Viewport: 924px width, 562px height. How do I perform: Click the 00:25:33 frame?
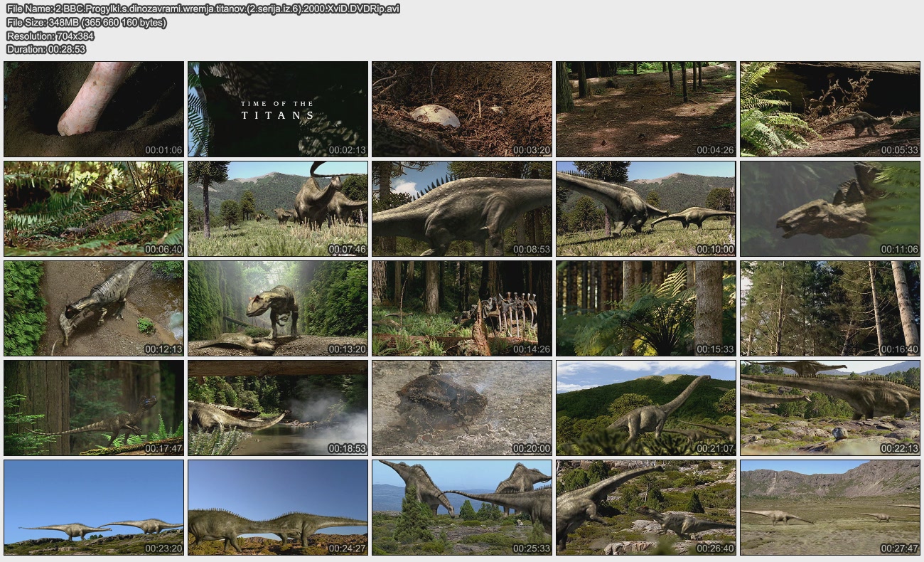(x=462, y=507)
